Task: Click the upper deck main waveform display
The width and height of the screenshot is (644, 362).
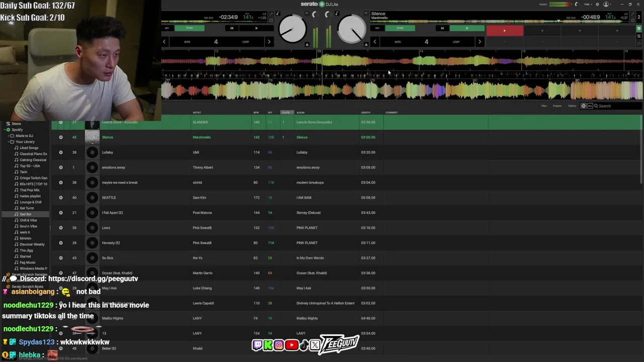Action: [x=401, y=62]
